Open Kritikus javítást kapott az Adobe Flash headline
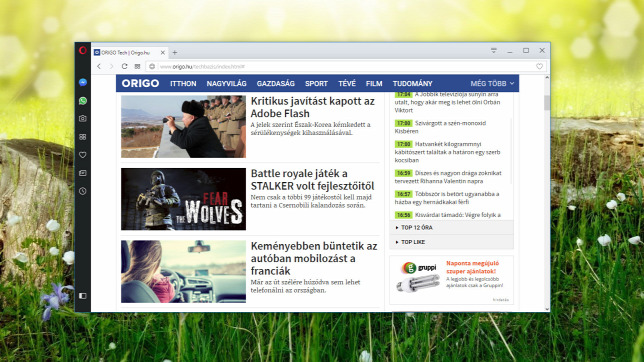This screenshot has height=362, width=644. 313,107
